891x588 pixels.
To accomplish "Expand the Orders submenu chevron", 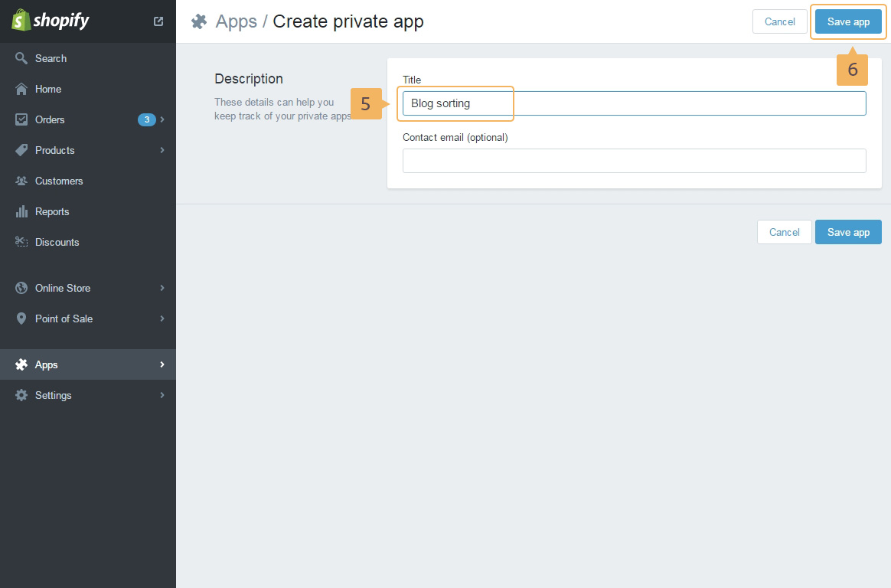I will tap(162, 119).
